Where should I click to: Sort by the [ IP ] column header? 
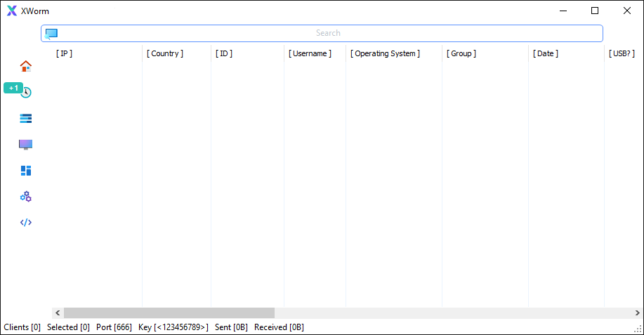point(64,53)
